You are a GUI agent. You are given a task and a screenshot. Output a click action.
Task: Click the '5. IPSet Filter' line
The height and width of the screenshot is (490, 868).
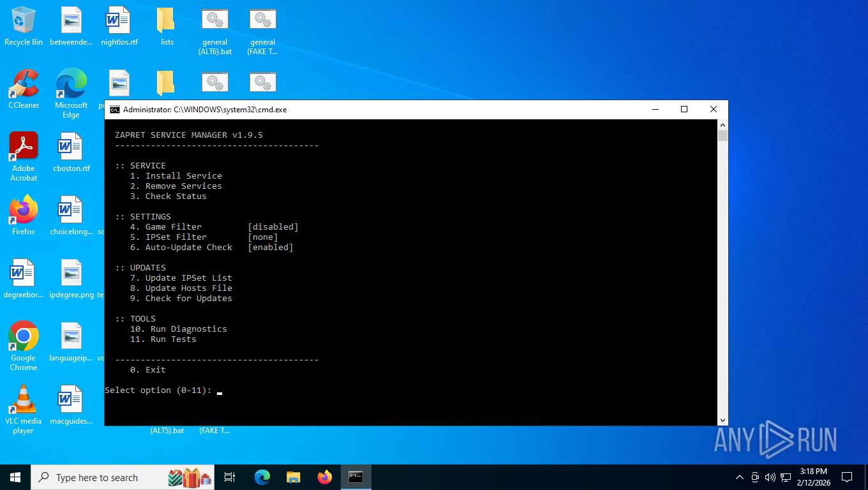coord(168,237)
